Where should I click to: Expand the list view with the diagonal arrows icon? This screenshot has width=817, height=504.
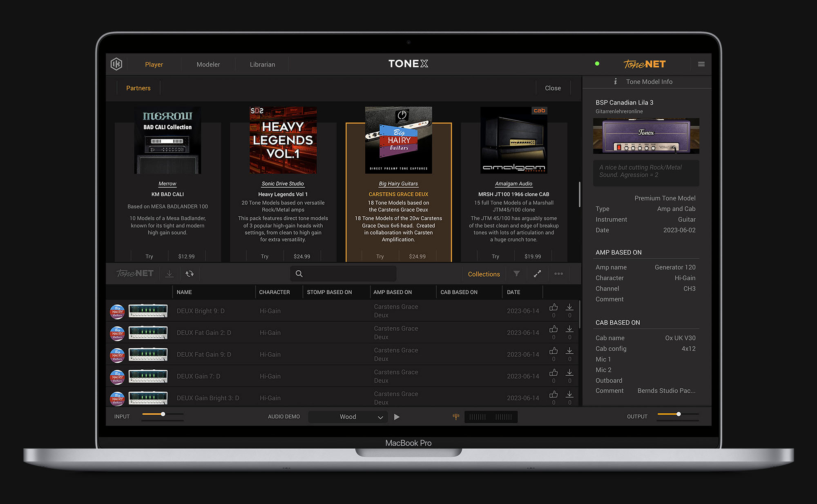point(537,274)
